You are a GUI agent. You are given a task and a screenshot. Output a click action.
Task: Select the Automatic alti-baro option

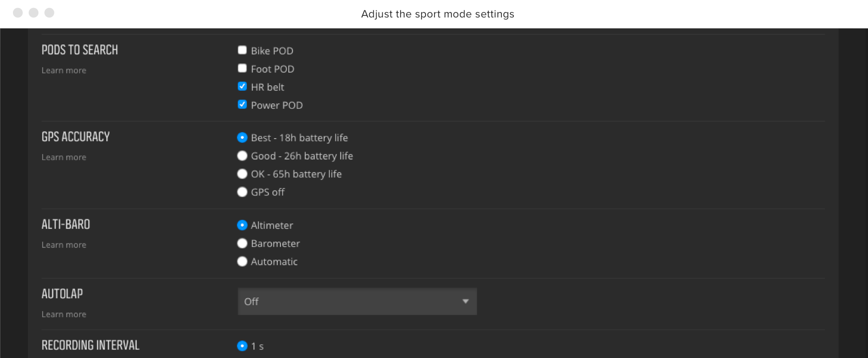coord(242,261)
